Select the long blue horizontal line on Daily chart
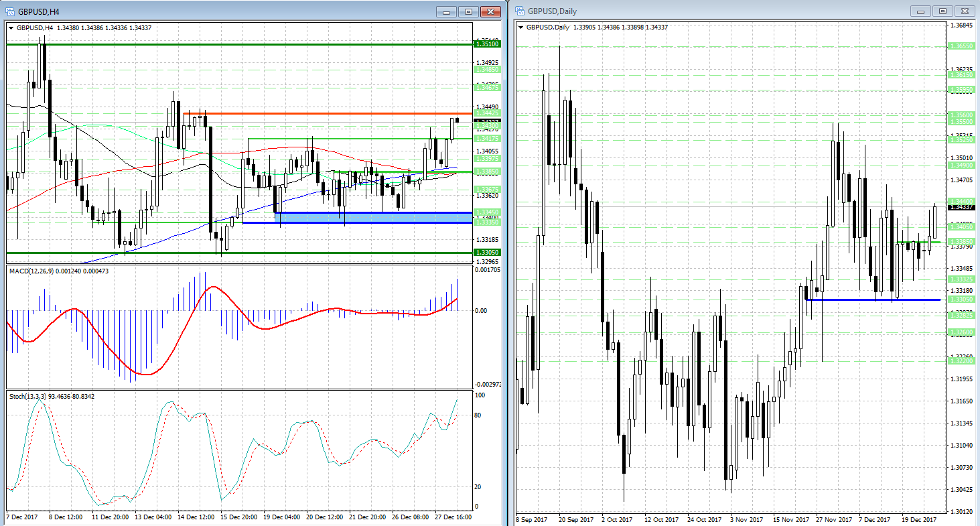The image size is (980, 526). tap(871, 300)
